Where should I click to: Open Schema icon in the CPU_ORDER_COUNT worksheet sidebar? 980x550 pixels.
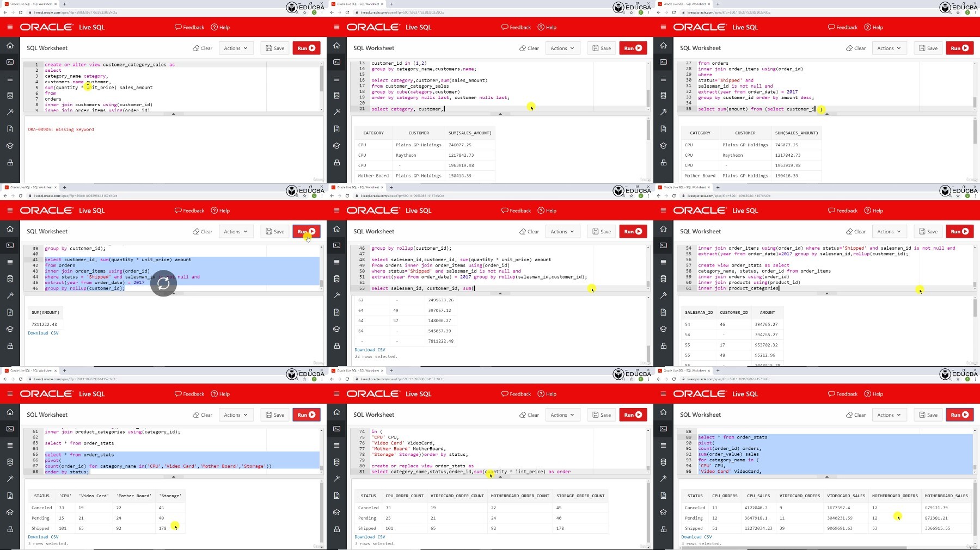click(x=336, y=462)
